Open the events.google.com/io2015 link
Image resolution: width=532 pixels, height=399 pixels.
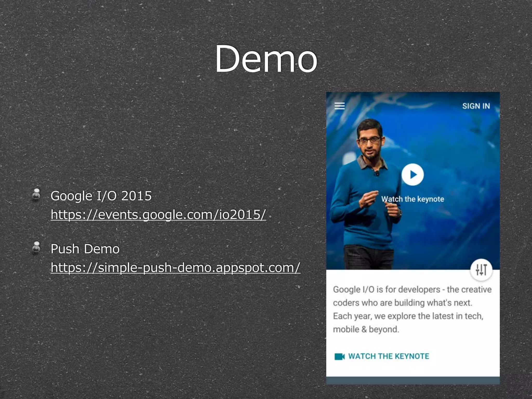coord(158,215)
